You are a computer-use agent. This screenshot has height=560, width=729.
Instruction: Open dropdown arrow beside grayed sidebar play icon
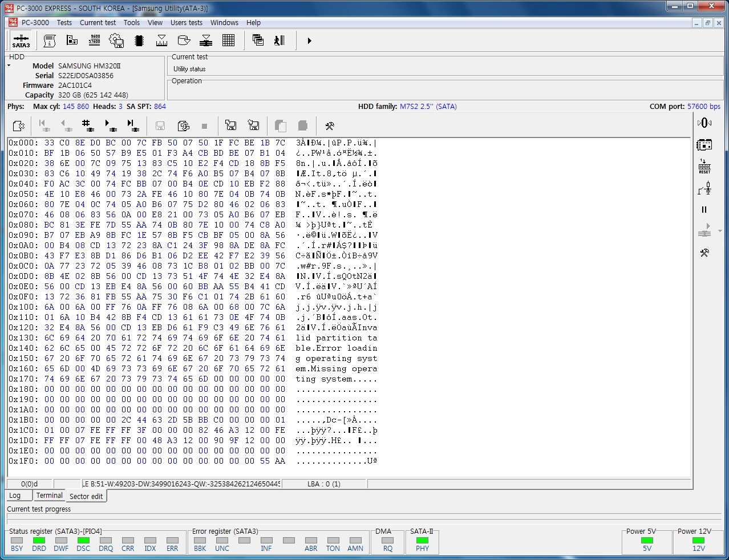click(x=720, y=232)
